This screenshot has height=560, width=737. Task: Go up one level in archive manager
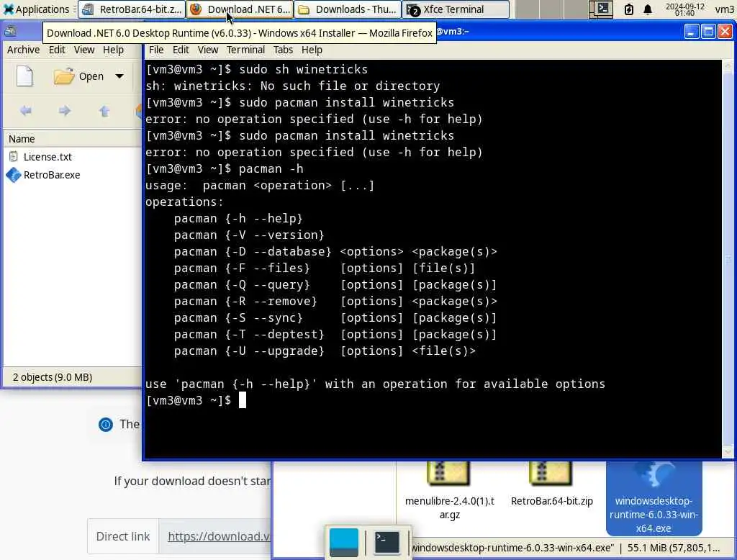pos(104,111)
